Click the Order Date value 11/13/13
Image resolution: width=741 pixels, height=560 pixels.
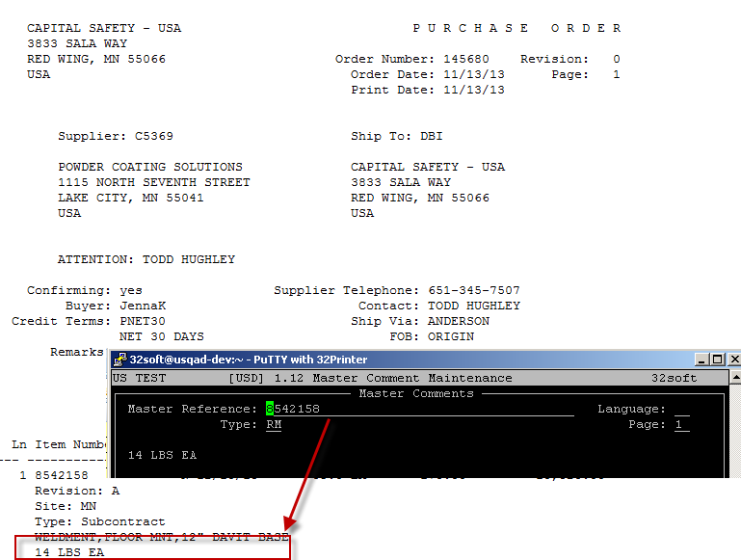coord(474,74)
